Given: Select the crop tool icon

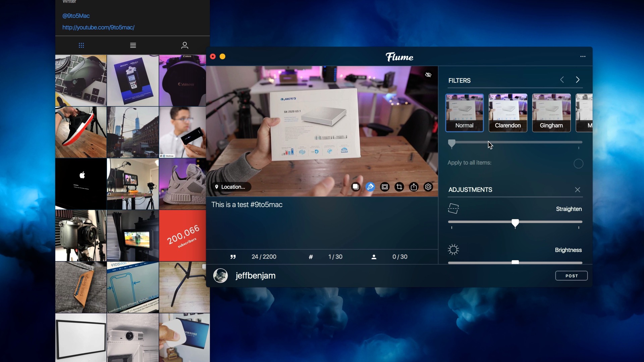Looking at the screenshot, I should pyautogui.click(x=399, y=187).
